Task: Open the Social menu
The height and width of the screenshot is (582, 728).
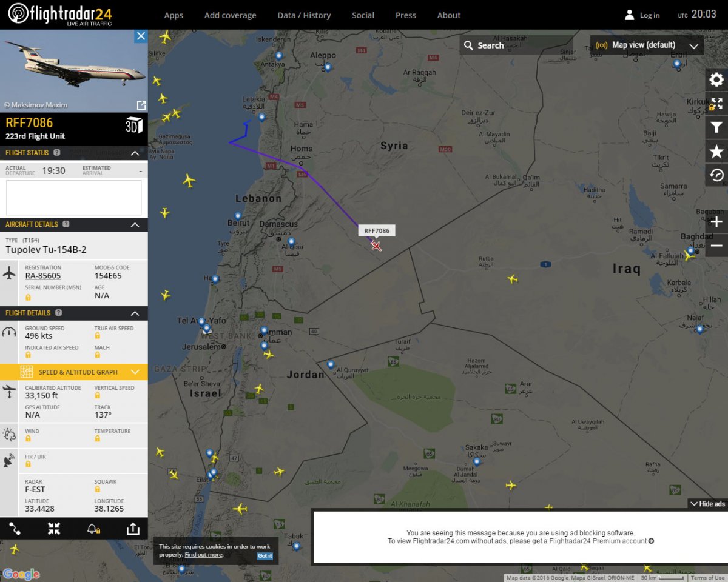Action: pos(363,15)
